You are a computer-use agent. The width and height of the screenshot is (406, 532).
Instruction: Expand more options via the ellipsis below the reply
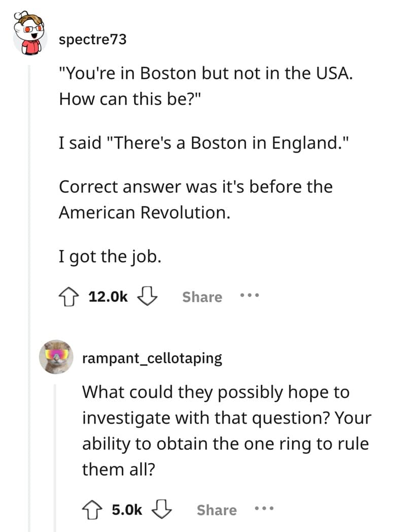point(264,510)
